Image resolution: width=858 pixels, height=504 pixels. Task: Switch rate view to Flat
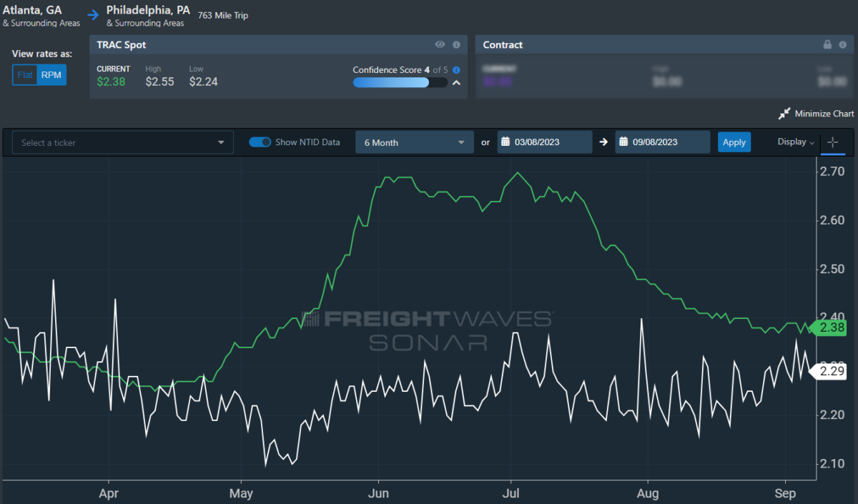point(25,75)
